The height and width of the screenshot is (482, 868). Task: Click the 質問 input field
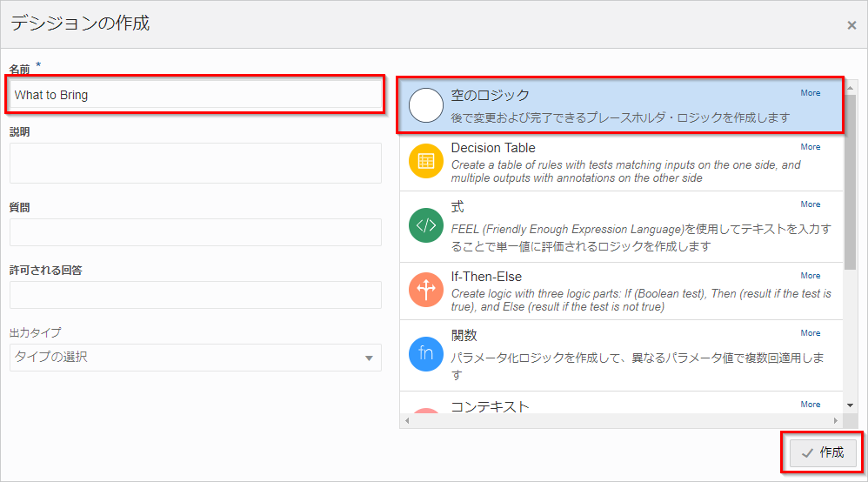click(196, 232)
